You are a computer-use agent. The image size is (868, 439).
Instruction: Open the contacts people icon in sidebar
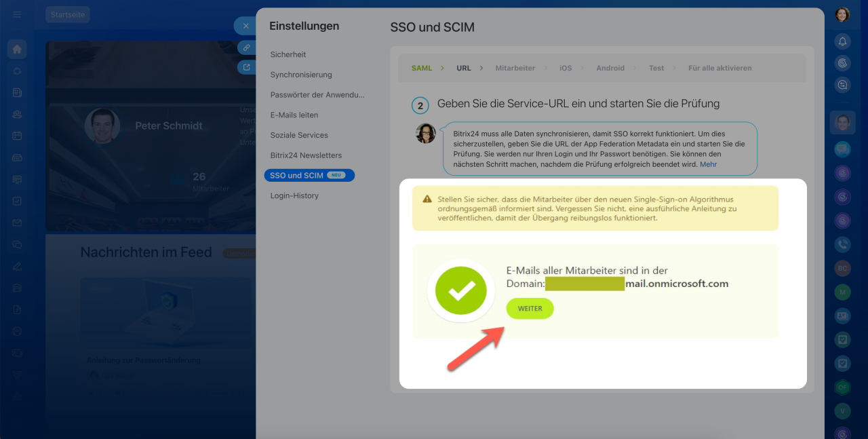click(x=17, y=114)
